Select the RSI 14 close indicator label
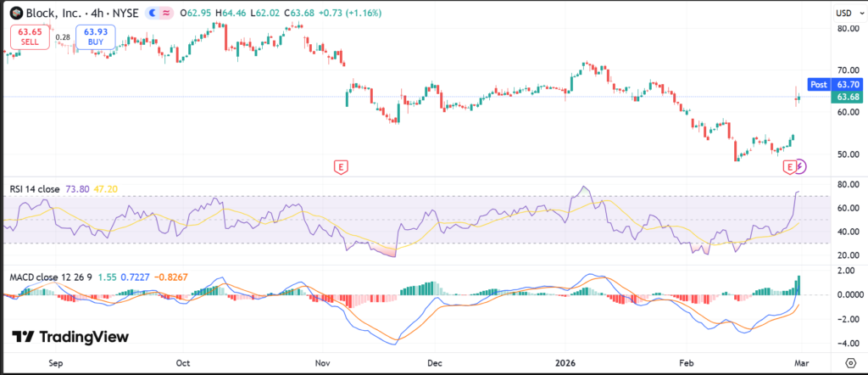Viewport: 868px width, 375px height. coord(35,190)
